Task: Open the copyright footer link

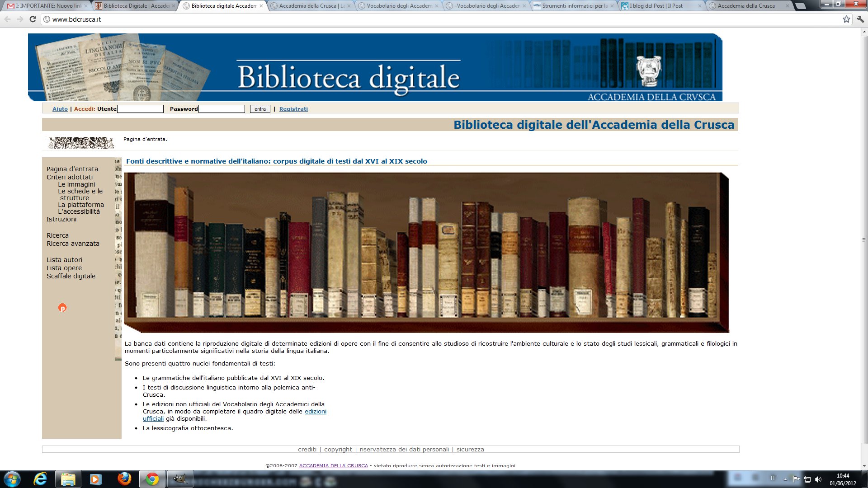Action: click(338, 449)
